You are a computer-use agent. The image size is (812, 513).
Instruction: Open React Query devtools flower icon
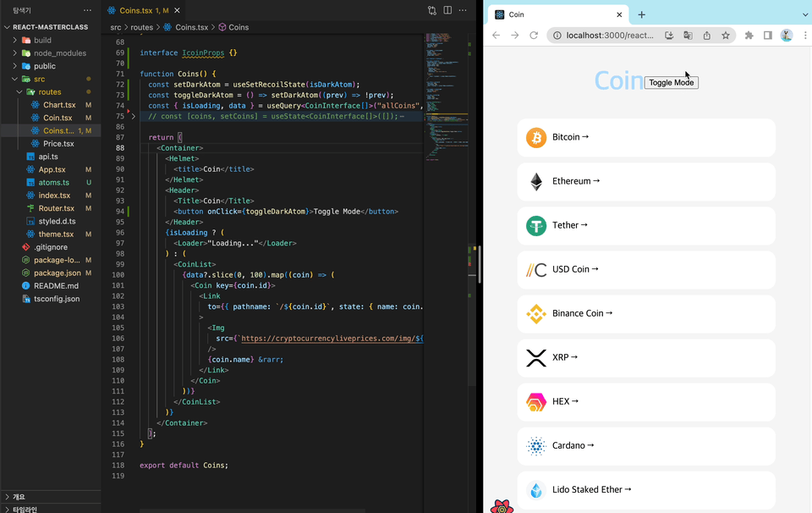[502, 507]
